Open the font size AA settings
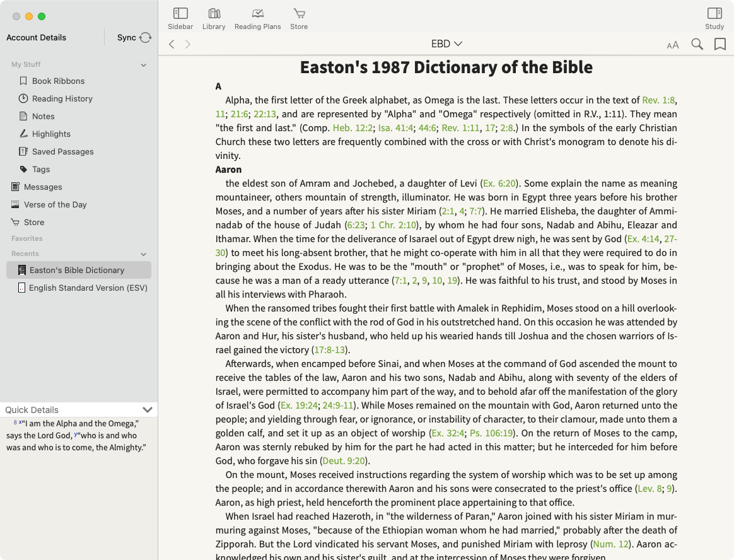Image resolution: width=734 pixels, height=560 pixels. (x=673, y=45)
